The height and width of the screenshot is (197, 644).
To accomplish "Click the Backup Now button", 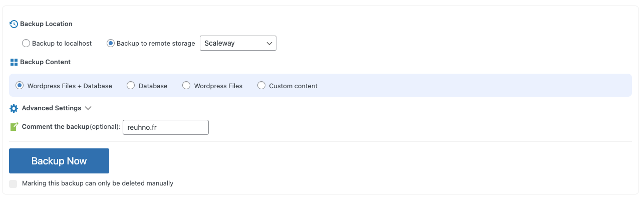I will click(x=59, y=161).
